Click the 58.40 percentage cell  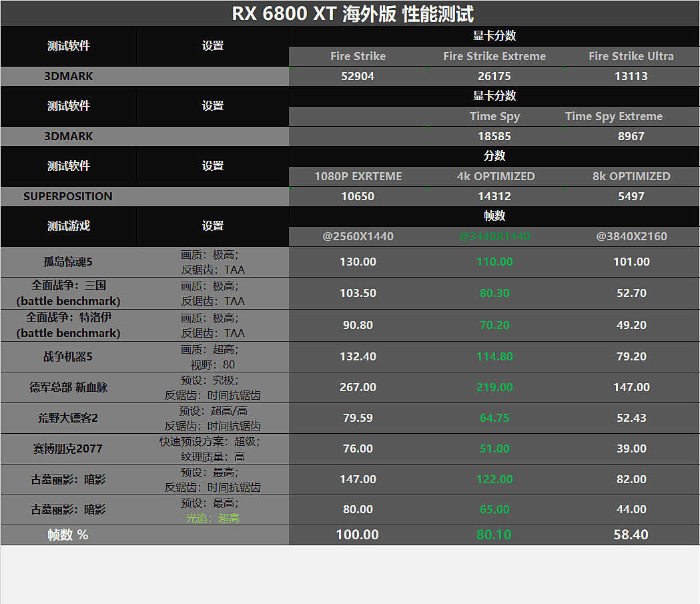631,535
